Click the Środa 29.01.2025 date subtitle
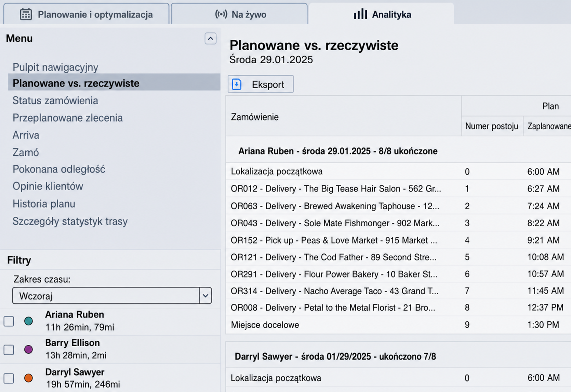Screen dimensions: 571x392 pyautogui.click(x=271, y=59)
